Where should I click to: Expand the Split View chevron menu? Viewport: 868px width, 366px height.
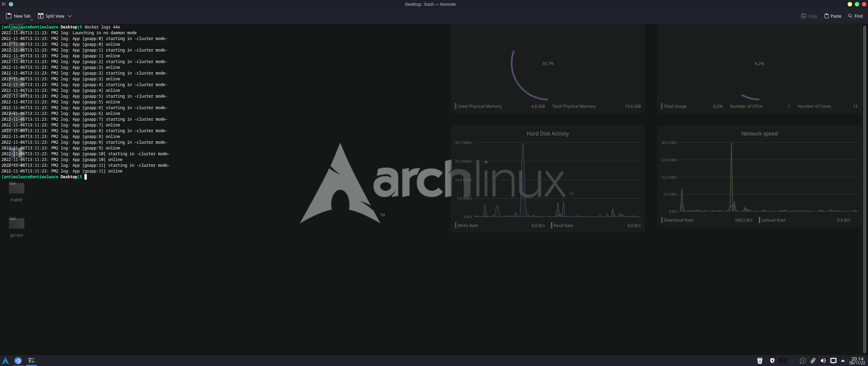70,16
